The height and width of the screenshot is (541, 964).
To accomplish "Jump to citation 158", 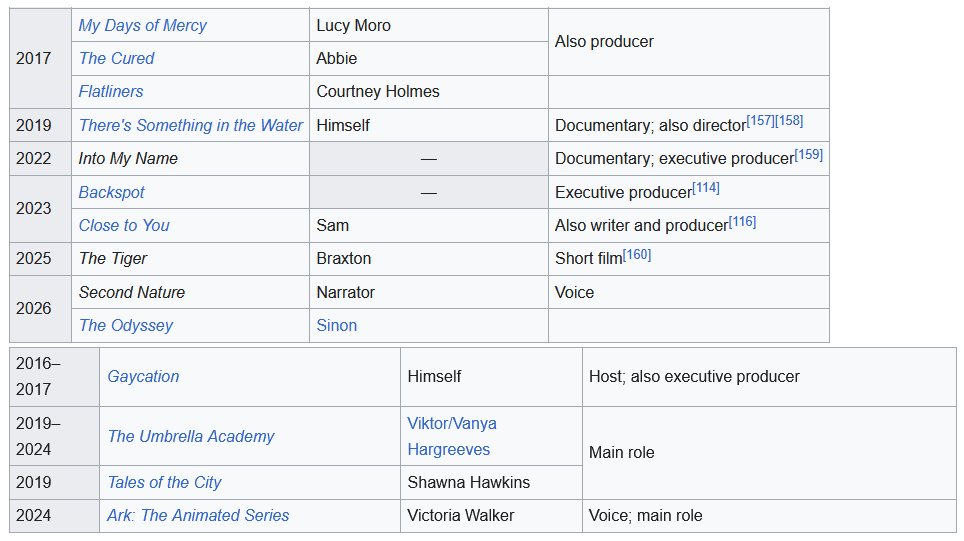I will [789, 120].
